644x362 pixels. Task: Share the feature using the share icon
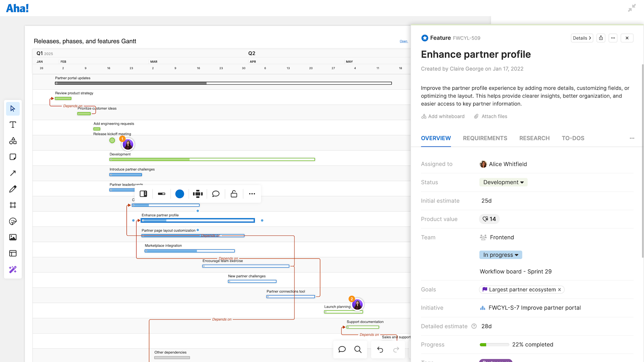tap(601, 38)
